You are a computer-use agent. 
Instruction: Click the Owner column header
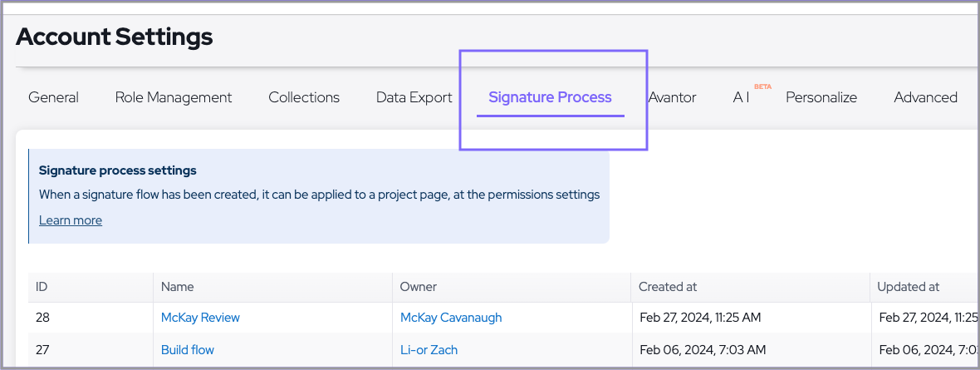(x=419, y=287)
